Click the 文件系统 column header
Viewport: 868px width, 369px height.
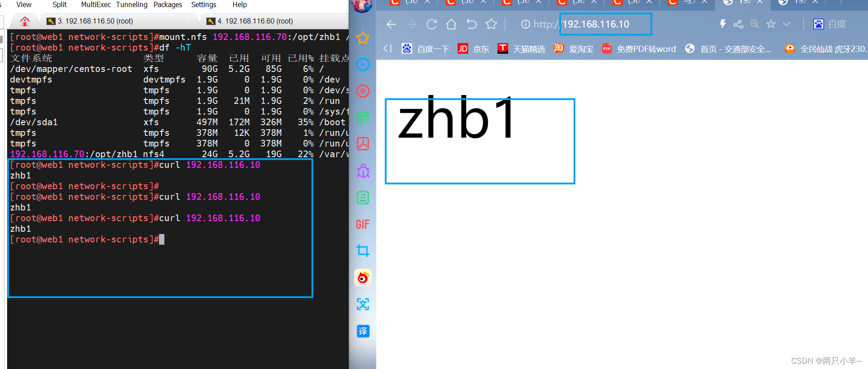pos(31,58)
